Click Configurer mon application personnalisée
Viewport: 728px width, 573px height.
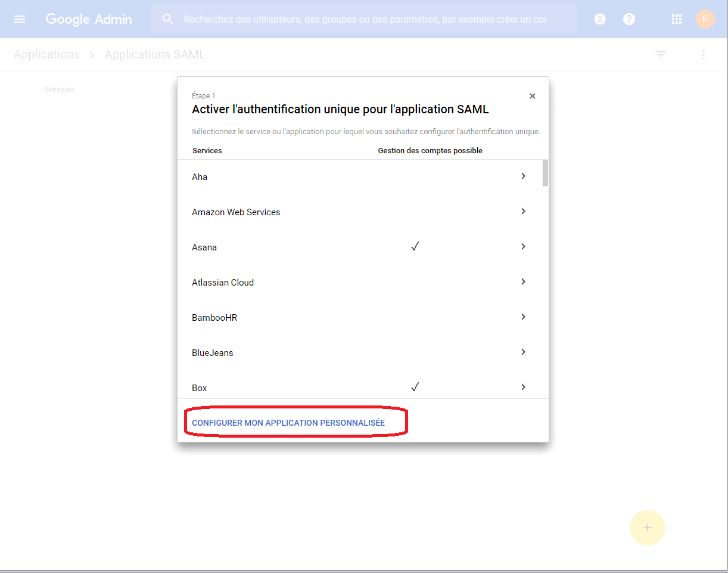(288, 423)
